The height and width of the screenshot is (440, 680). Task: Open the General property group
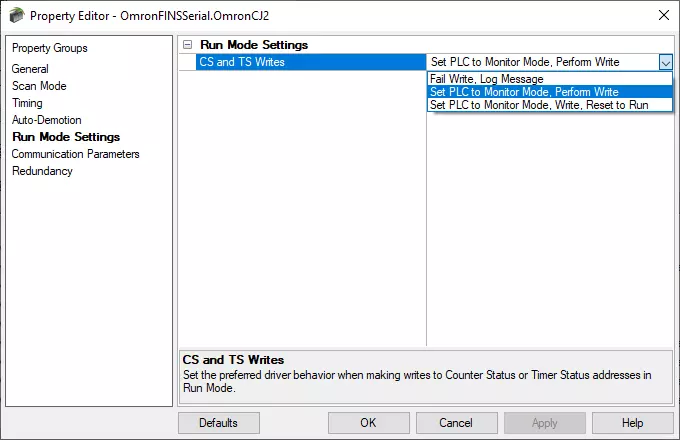click(x=30, y=69)
